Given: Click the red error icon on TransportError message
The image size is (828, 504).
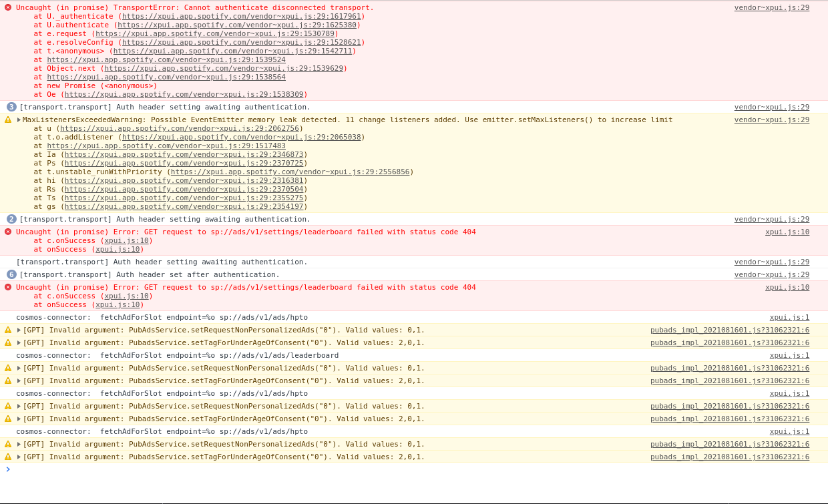Looking at the screenshot, I should click(x=8, y=7).
